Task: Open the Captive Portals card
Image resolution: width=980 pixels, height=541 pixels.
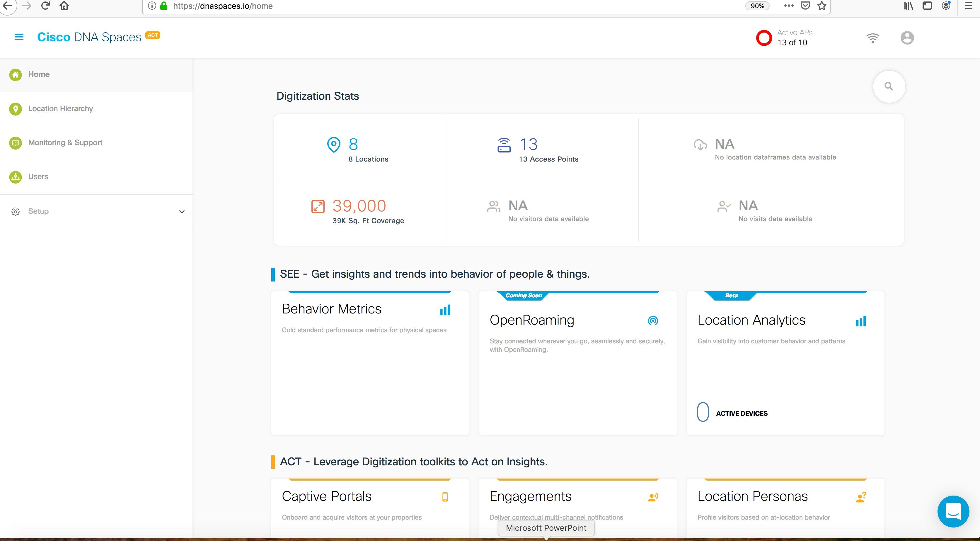Action: click(x=370, y=508)
